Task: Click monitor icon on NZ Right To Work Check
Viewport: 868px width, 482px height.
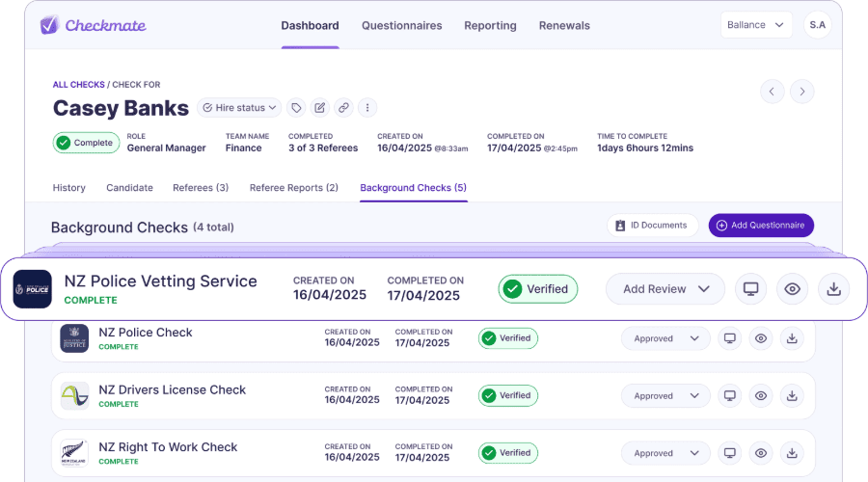Action: tap(730, 453)
